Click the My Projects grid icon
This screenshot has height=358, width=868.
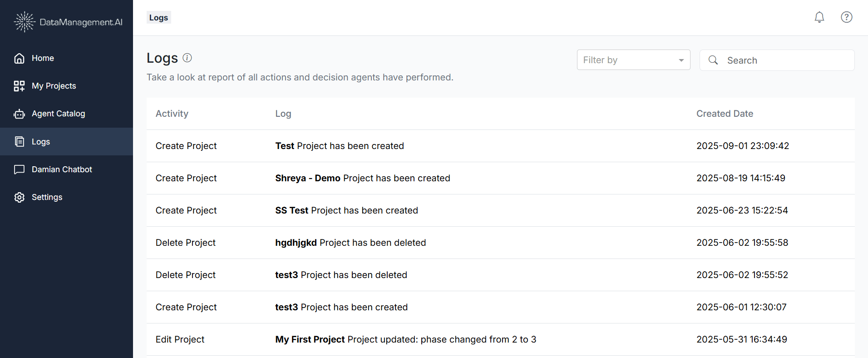(19, 86)
